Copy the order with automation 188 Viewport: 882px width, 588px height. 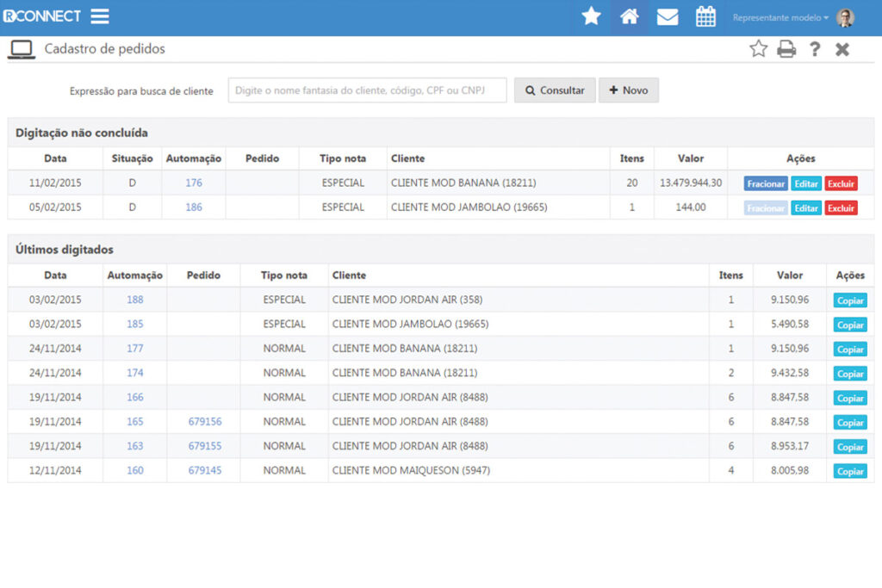pos(850,300)
